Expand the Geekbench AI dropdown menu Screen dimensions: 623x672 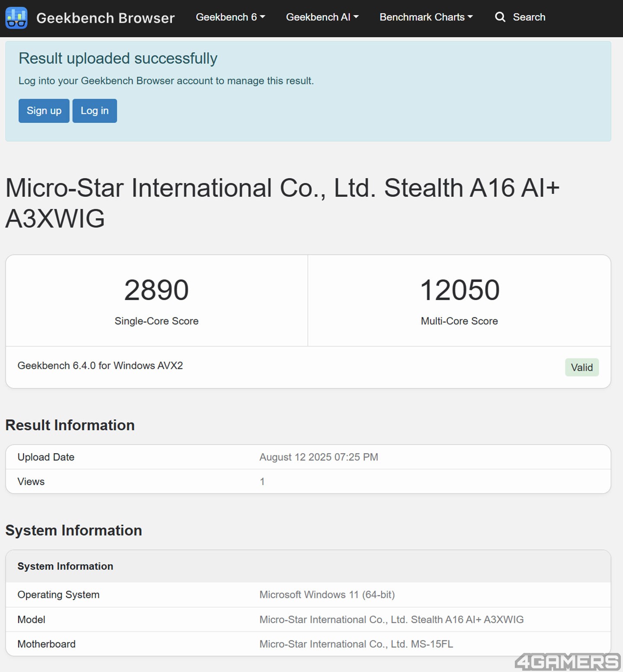click(x=322, y=17)
